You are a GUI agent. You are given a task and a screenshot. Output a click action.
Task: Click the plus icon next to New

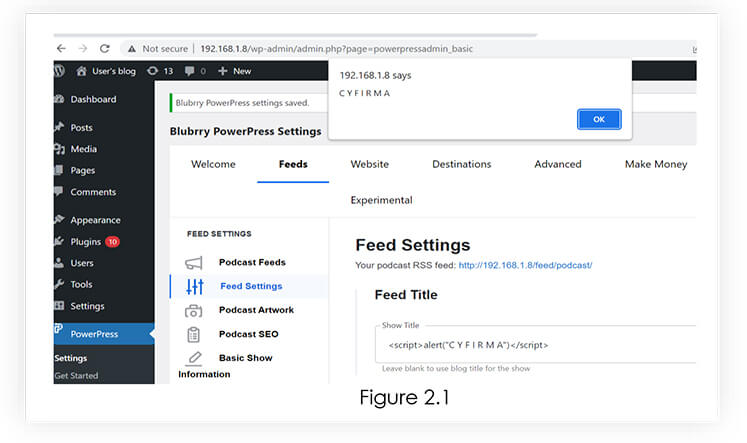pyautogui.click(x=222, y=71)
